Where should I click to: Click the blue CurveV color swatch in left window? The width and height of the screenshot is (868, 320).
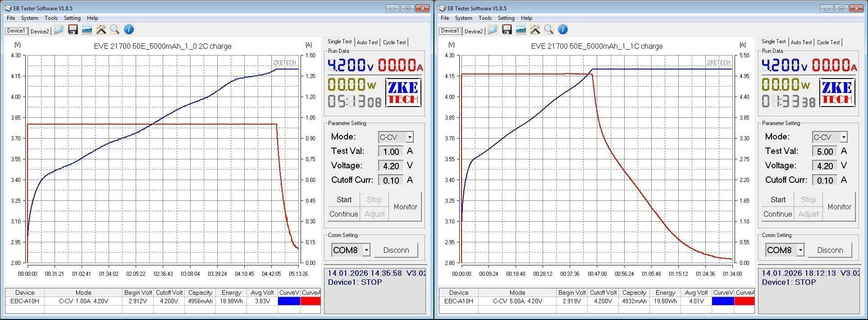(x=289, y=301)
